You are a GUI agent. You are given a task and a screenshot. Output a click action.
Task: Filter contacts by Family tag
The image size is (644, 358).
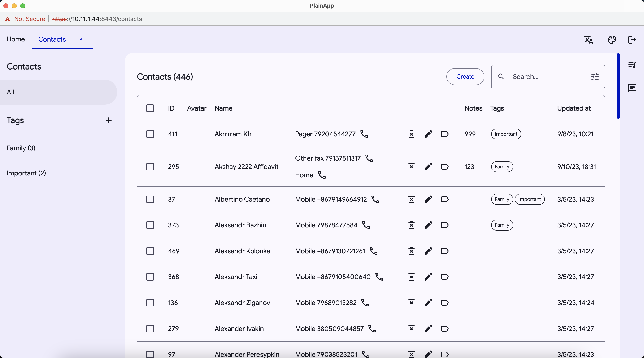pyautogui.click(x=21, y=148)
